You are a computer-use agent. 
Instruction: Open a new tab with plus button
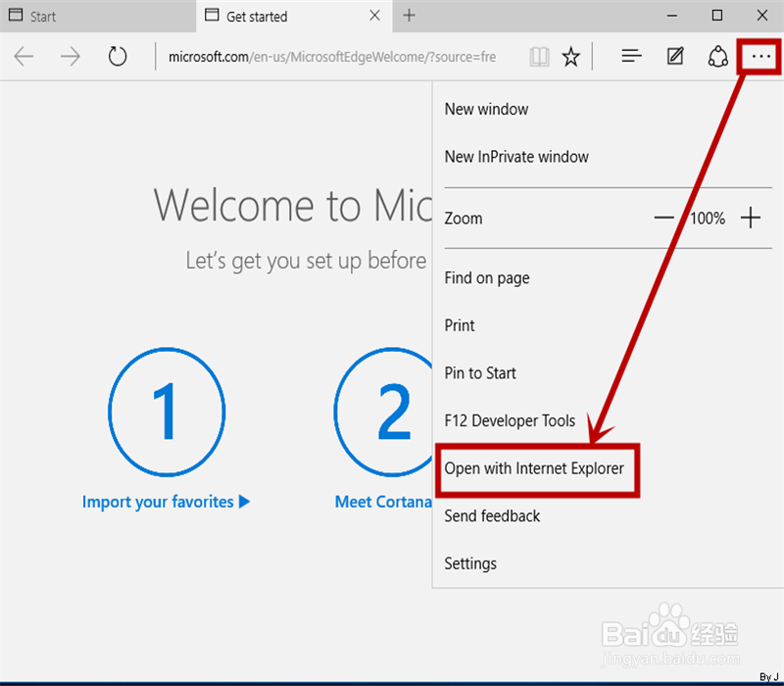(409, 16)
